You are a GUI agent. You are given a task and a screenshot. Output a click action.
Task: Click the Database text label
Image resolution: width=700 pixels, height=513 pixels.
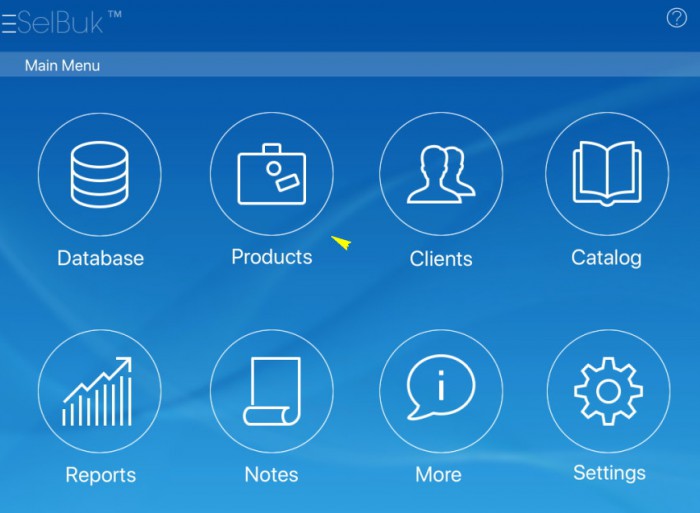pyautogui.click(x=100, y=258)
